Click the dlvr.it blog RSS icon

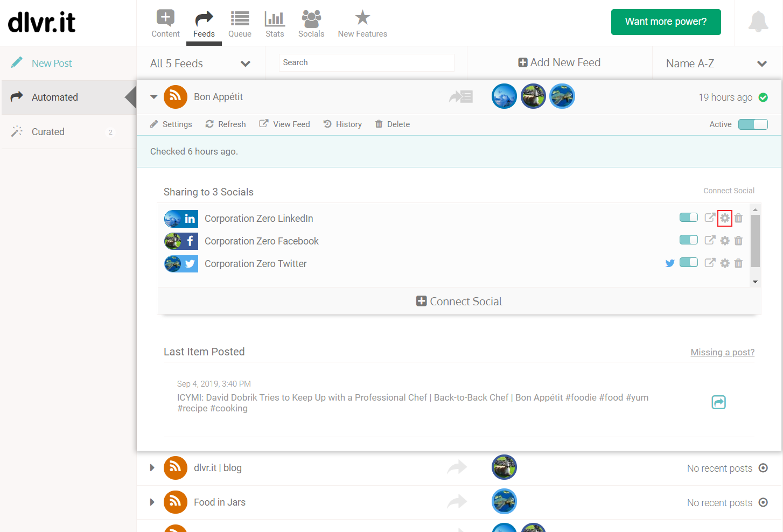pos(175,468)
